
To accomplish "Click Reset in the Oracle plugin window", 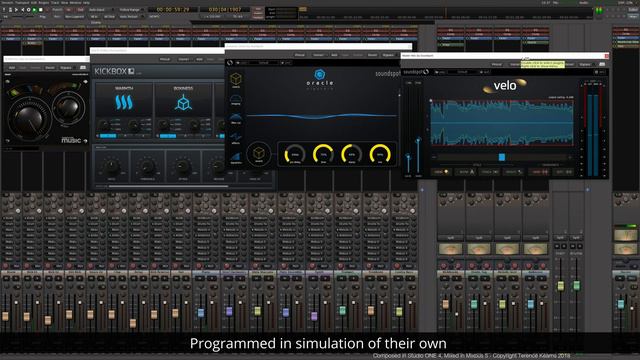I will tap(372, 55).
